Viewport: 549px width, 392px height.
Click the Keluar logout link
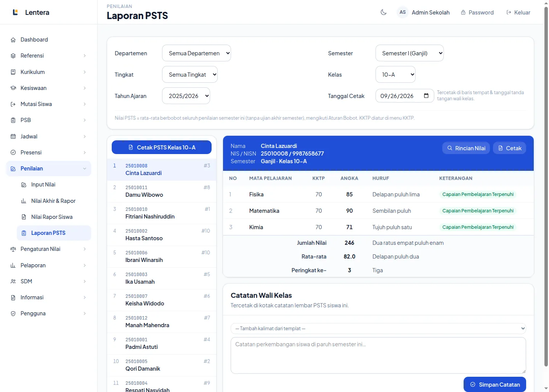(x=518, y=12)
